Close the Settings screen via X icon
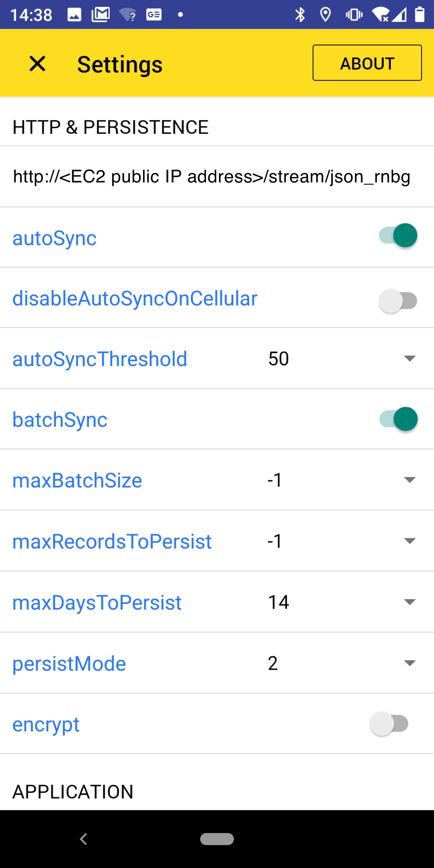This screenshot has height=868, width=434. click(x=37, y=64)
